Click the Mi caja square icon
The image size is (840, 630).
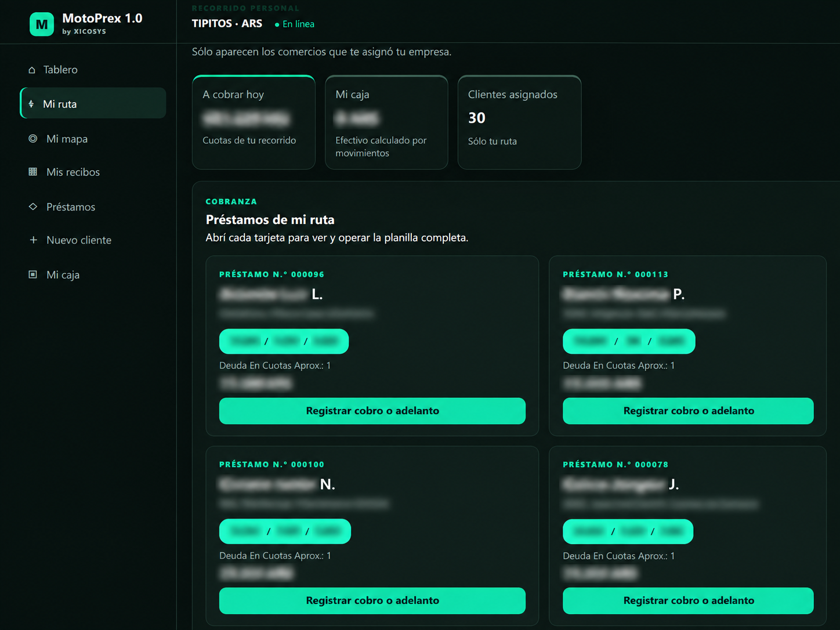(x=33, y=274)
